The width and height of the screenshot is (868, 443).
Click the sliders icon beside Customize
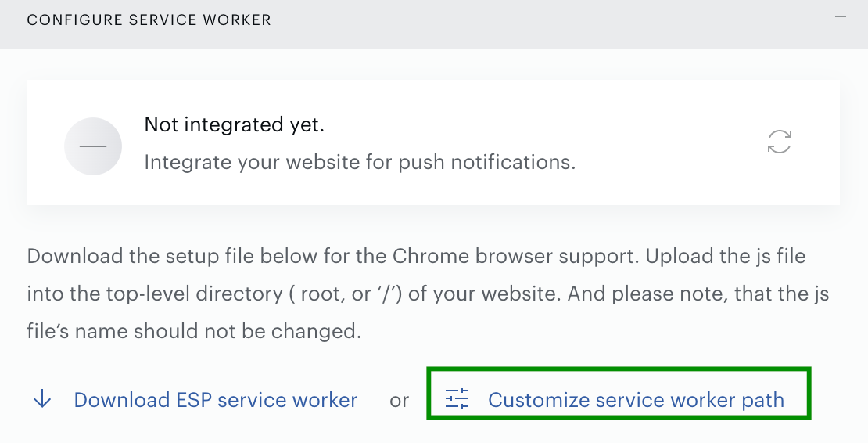point(457,399)
